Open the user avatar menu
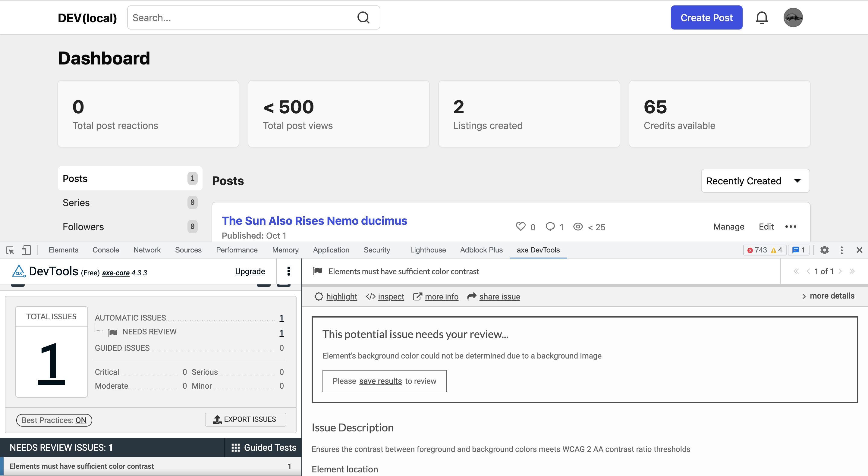 click(x=793, y=17)
